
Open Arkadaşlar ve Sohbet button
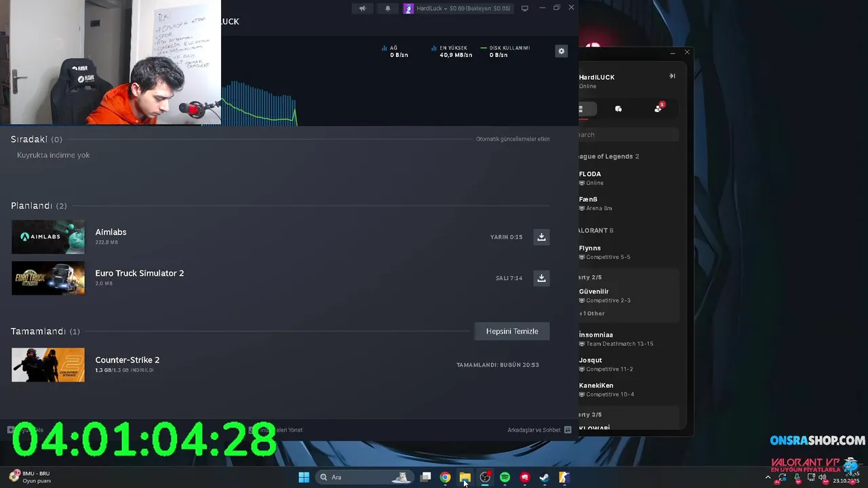point(540,430)
